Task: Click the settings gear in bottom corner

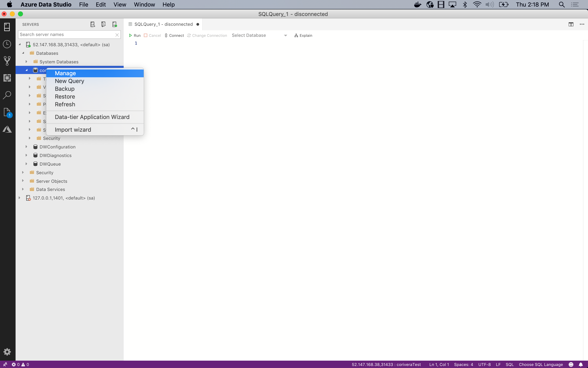Action: tap(7, 352)
